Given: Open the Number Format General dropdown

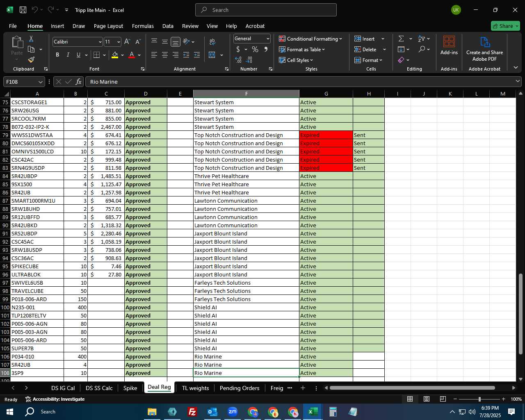Looking at the screenshot, I should 268,39.
